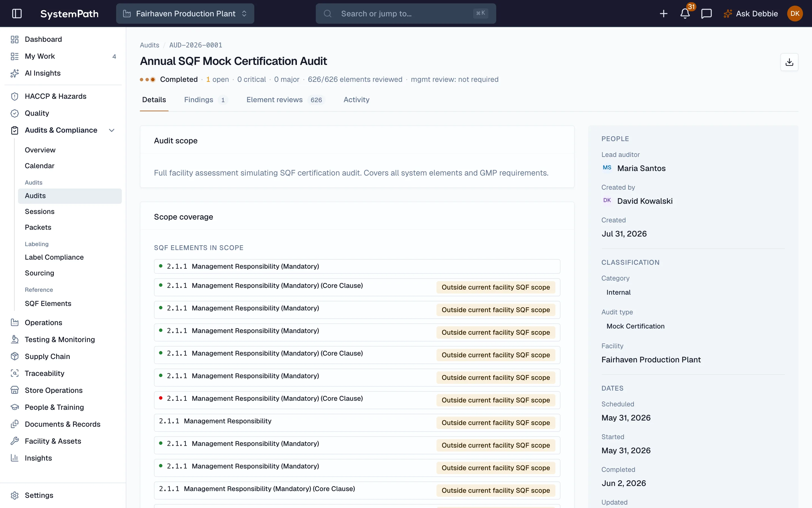The image size is (812, 508).
Task: Click the Traceability scan icon
Action: click(14, 373)
